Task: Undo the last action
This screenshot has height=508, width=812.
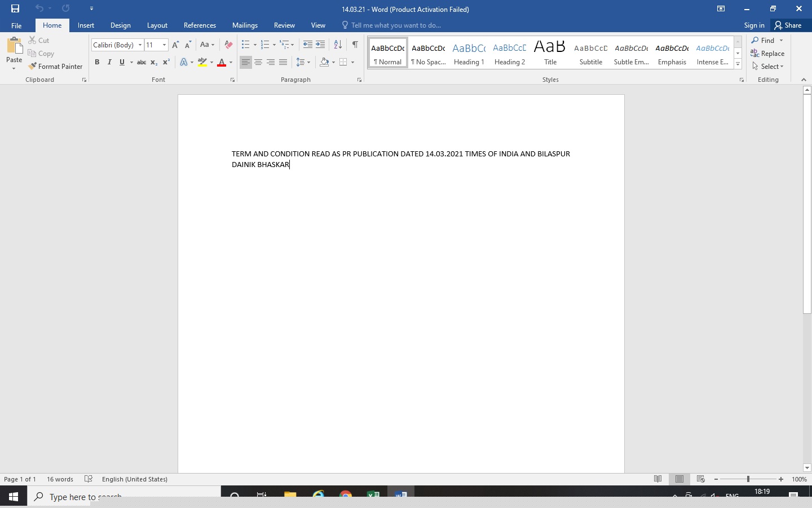Action: [39, 8]
